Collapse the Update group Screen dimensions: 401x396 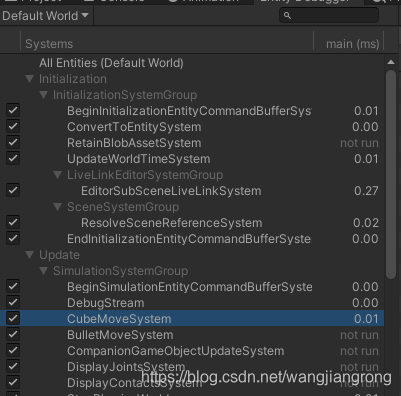point(30,255)
